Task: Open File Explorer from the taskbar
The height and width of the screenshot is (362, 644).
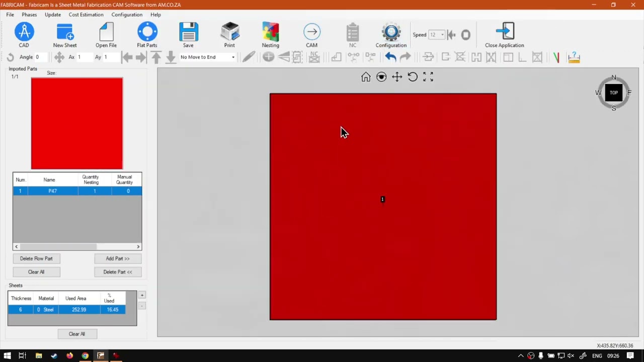Action: (39, 356)
